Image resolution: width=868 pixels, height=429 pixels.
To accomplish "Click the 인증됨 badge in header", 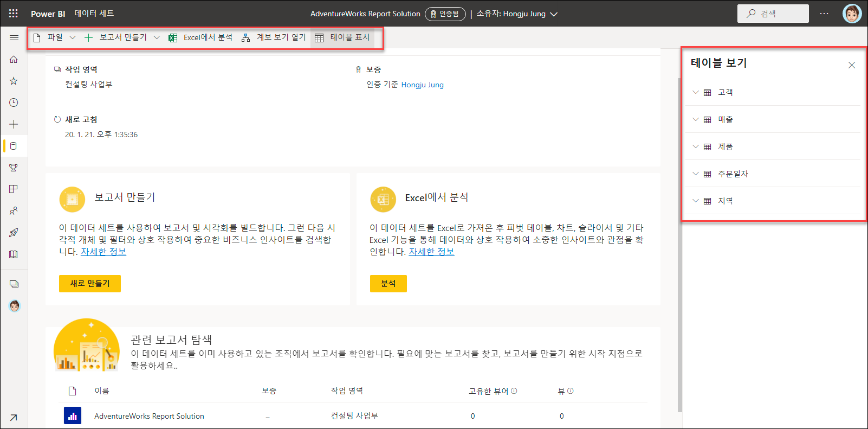I will [x=445, y=14].
